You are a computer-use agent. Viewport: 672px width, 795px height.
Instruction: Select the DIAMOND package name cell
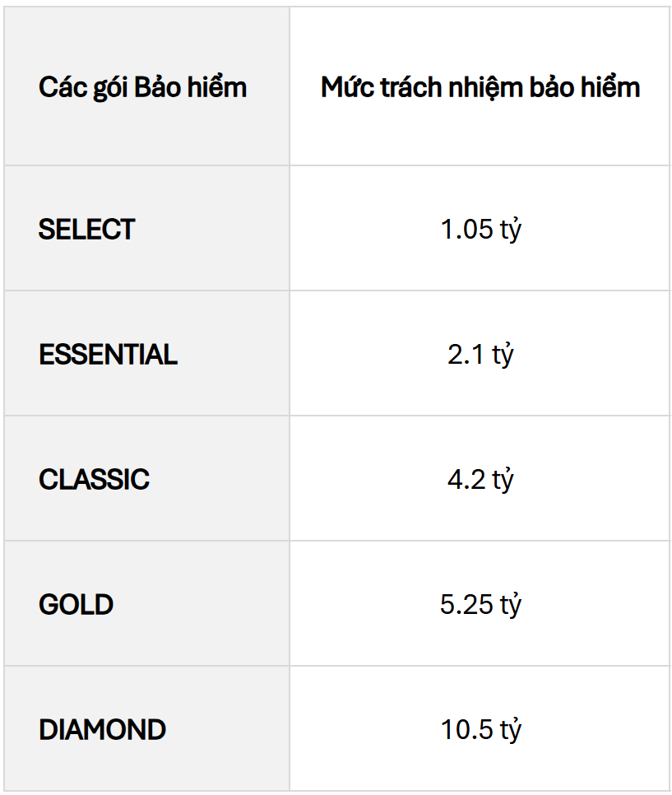102,730
